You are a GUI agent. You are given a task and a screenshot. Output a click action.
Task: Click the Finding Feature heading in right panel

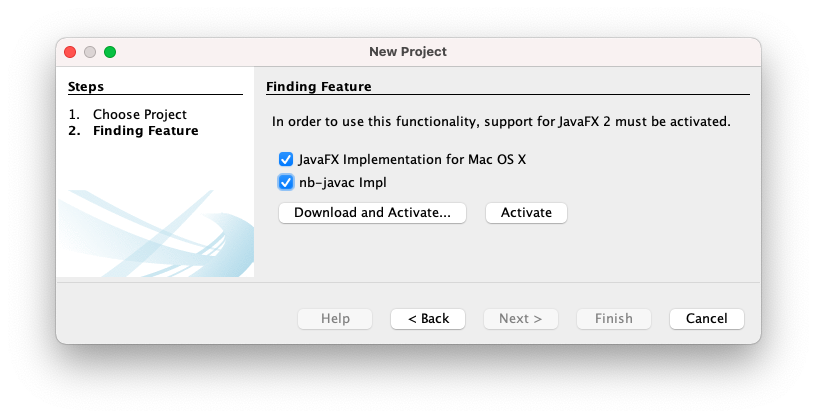[319, 87]
